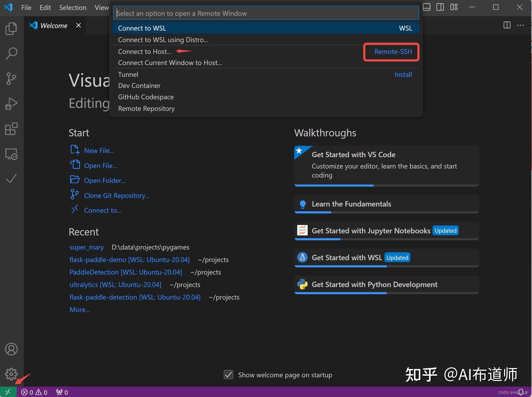Select Connect to Host option
The width and height of the screenshot is (532, 397).
[x=145, y=51]
